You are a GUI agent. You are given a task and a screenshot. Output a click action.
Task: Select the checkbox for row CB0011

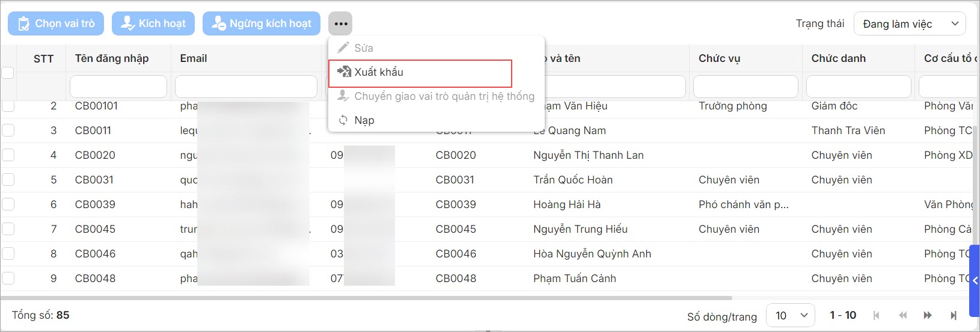8,130
